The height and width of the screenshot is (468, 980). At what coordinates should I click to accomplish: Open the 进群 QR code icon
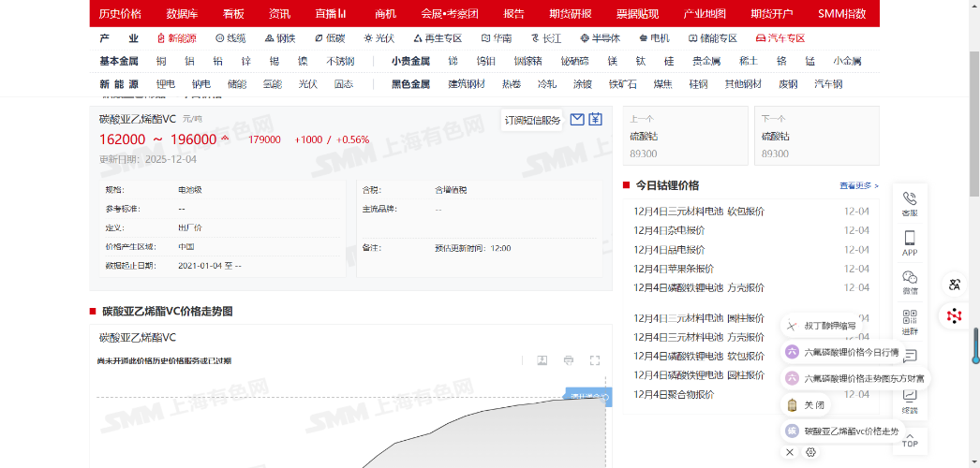(x=910, y=322)
